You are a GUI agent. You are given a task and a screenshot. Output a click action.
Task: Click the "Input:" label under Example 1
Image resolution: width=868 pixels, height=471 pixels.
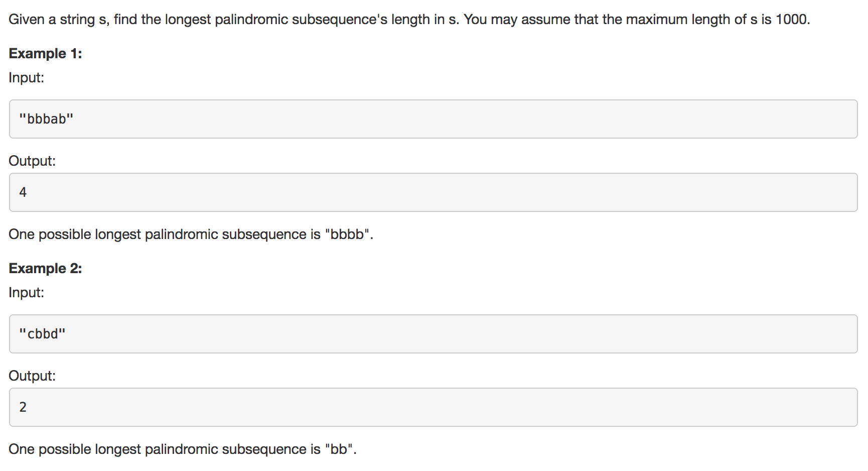tap(27, 78)
